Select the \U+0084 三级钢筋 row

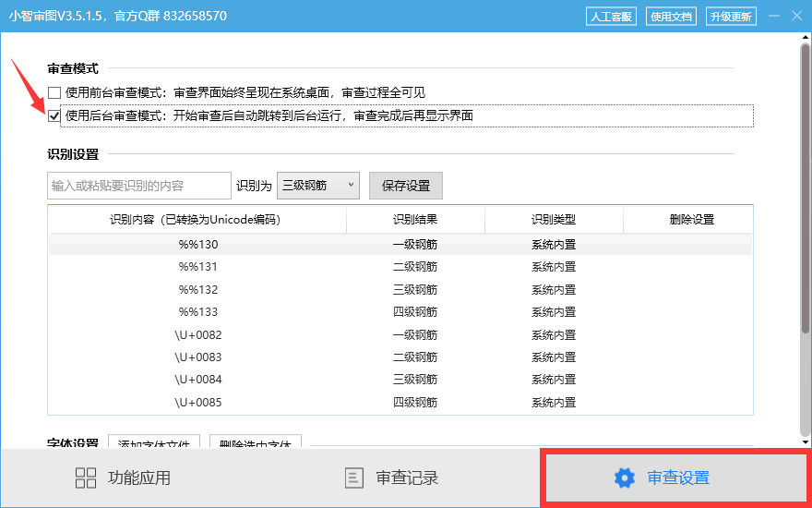click(x=400, y=380)
